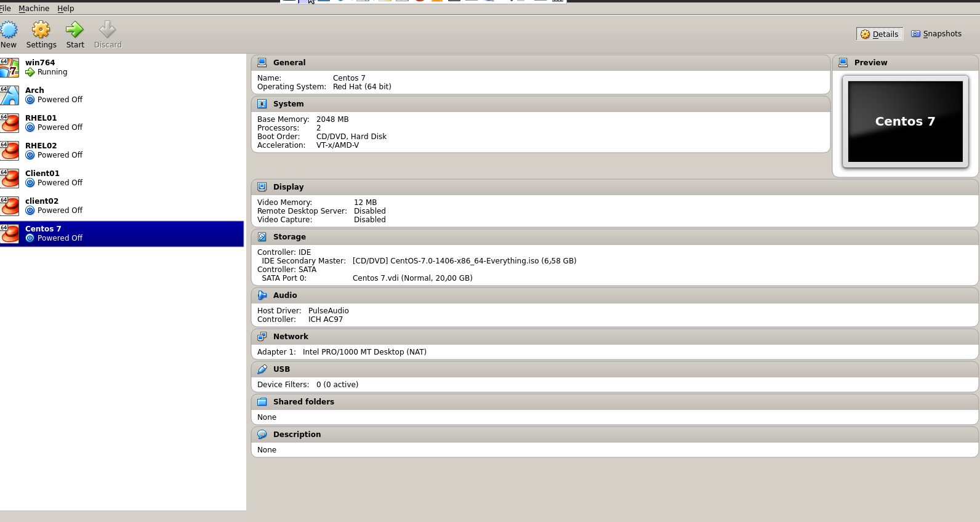Select the Client01 red hat icon
The height and width of the screenshot is (522, 980).
pos(9,178)
